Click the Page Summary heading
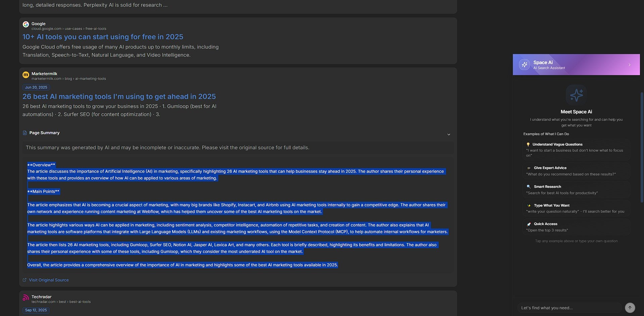Viewport: 644px width, 316px height. [44, 133]
